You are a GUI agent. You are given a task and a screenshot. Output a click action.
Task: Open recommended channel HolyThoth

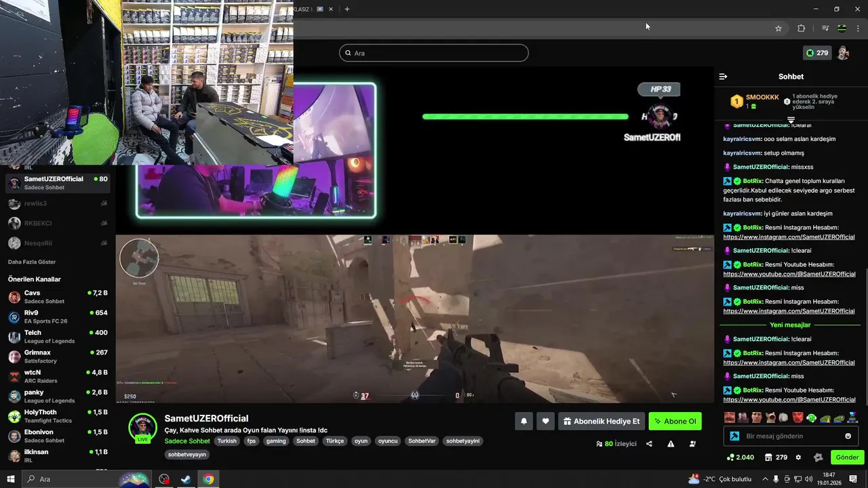point(58,416)
